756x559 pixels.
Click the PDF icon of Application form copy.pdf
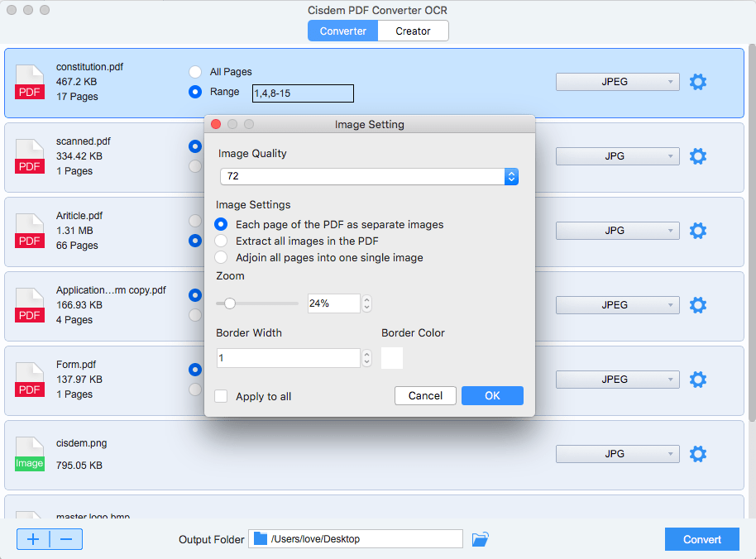click(x=30, y=305)
